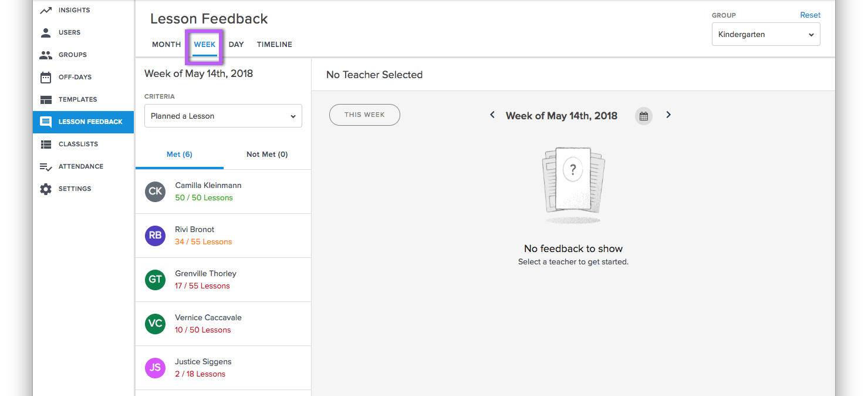The image size is (868, 396).
Task: Open the Templates section
Action: pos(83,99)
